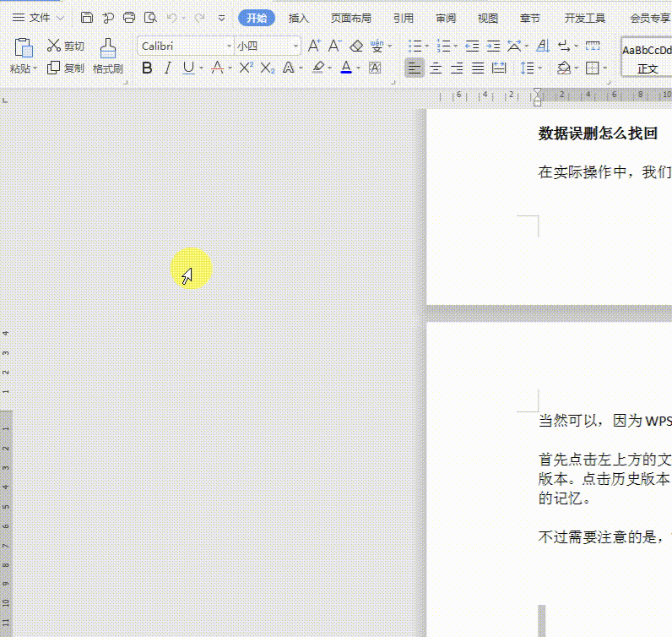Click the Show paragraph marks icon
The image size is (672, 637).
(564, 46)
